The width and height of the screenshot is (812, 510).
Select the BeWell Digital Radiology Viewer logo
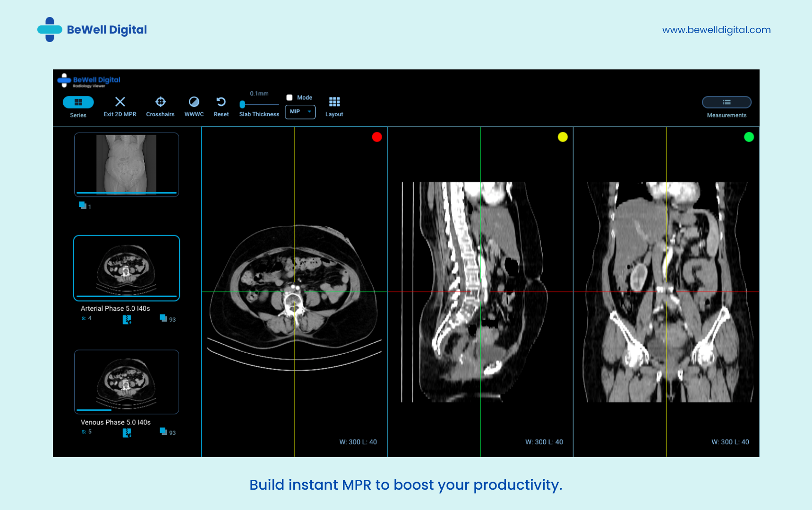(x=89, y=81)
